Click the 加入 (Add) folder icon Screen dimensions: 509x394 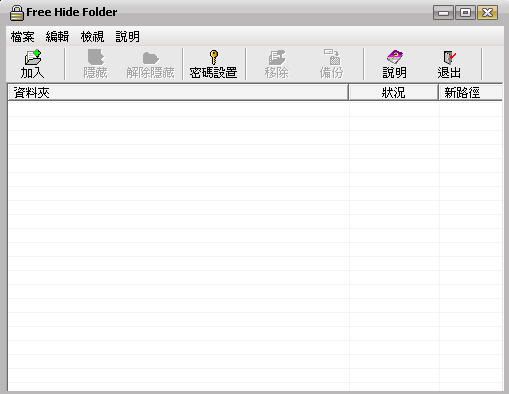tap(33, 58)
